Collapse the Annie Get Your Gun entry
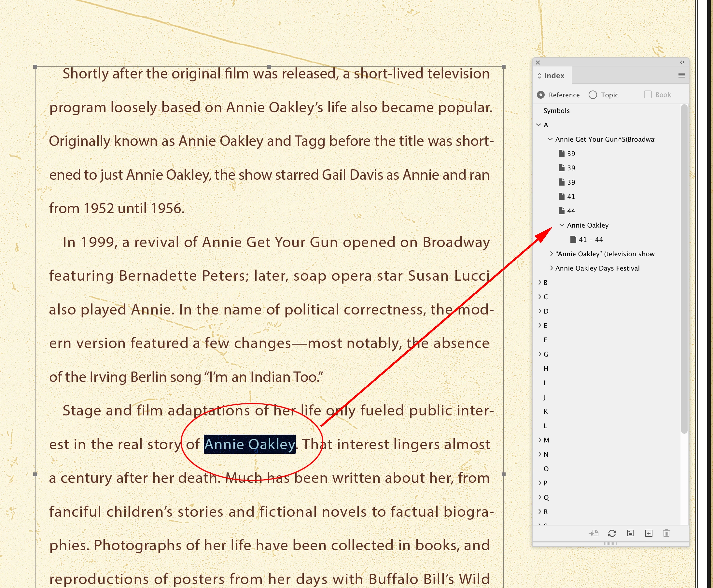This screenshot has height=588, width=713. click(550, 139)
